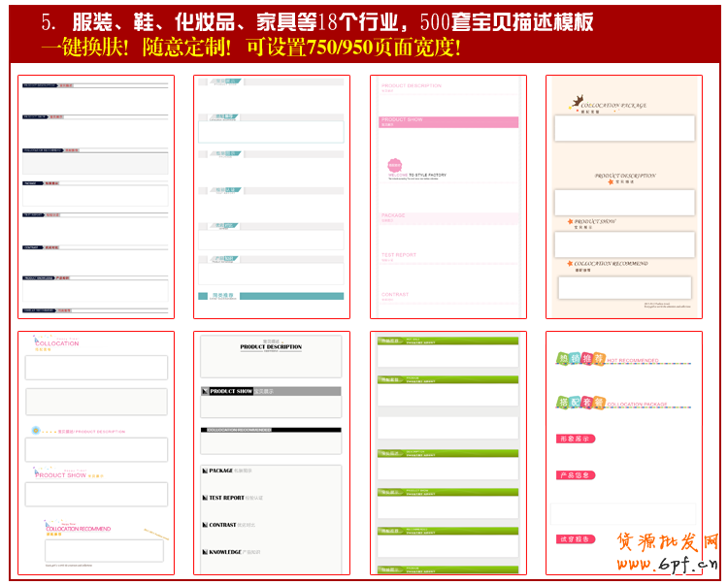
Task: Click the pink PRODUCT SHOW banner bar
Action: pyautogui.click(x=447, y=122)
